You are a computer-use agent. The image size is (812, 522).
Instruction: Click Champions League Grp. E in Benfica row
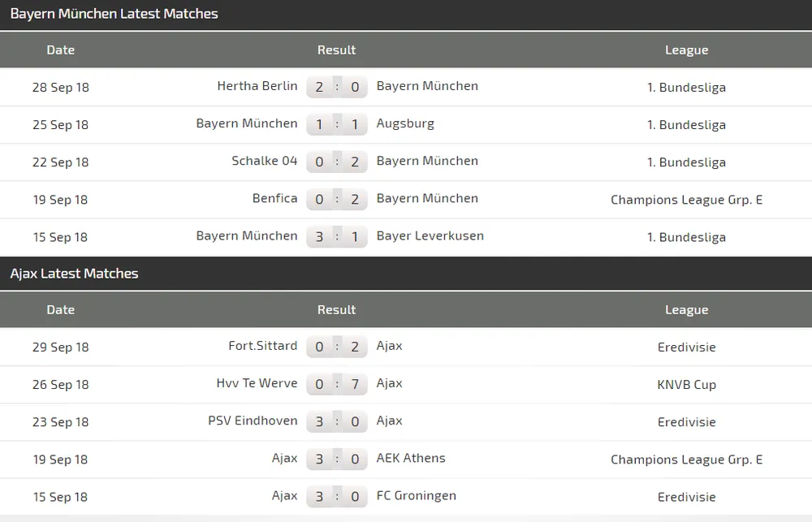click(x=686, y=200)
